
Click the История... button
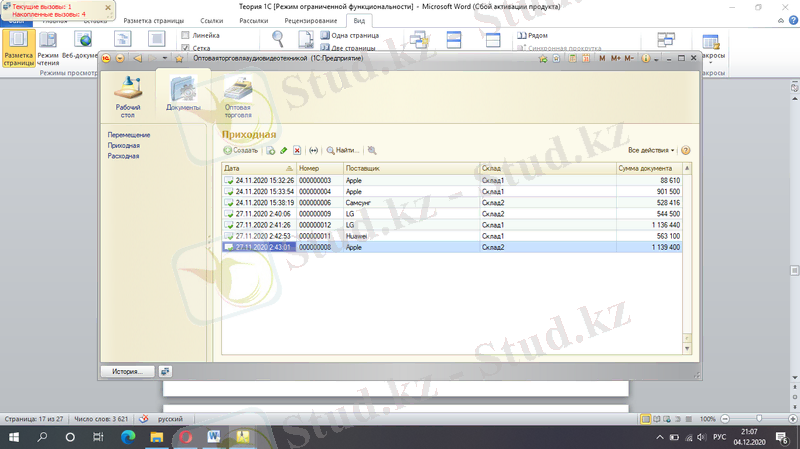(128, 371)
